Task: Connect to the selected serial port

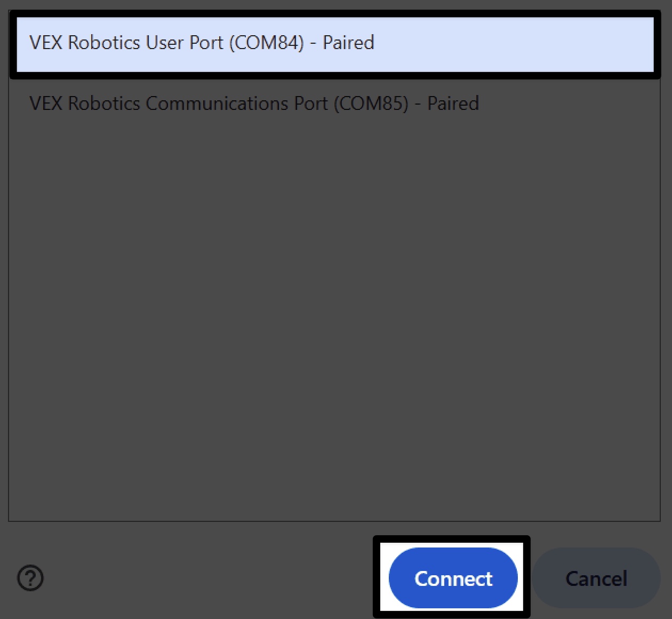Action: click(453, 578)
